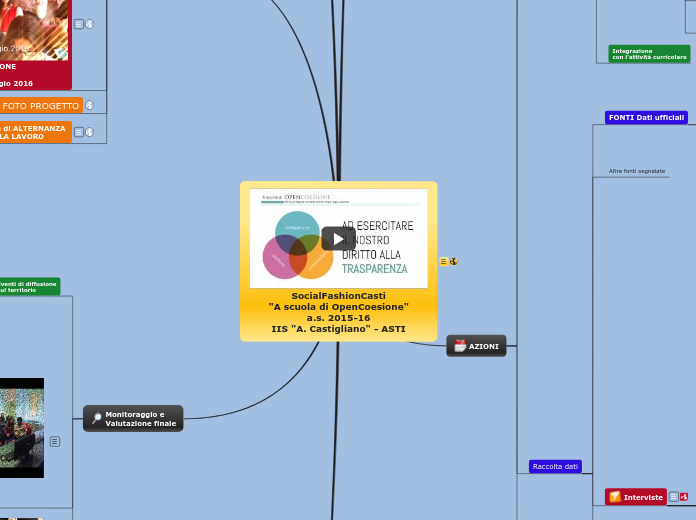Click the central node title SocialFashionCasti
Screen dimensions: 696x520
tap(338, 296)
